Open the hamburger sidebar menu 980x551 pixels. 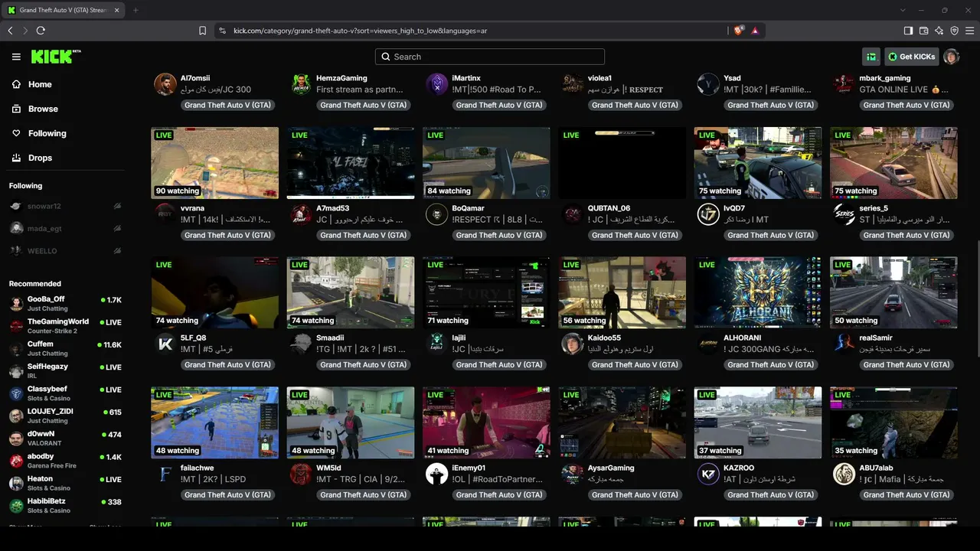coord(16,57)
